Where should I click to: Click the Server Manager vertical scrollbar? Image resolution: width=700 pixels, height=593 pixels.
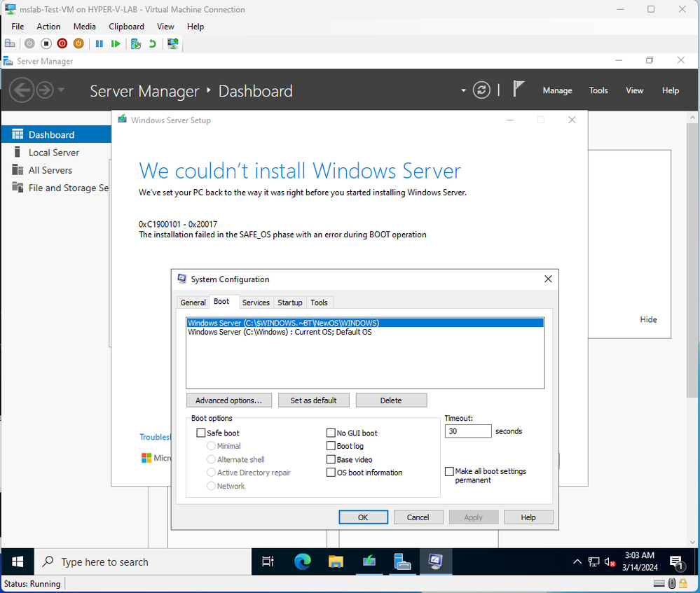point(692,260)
